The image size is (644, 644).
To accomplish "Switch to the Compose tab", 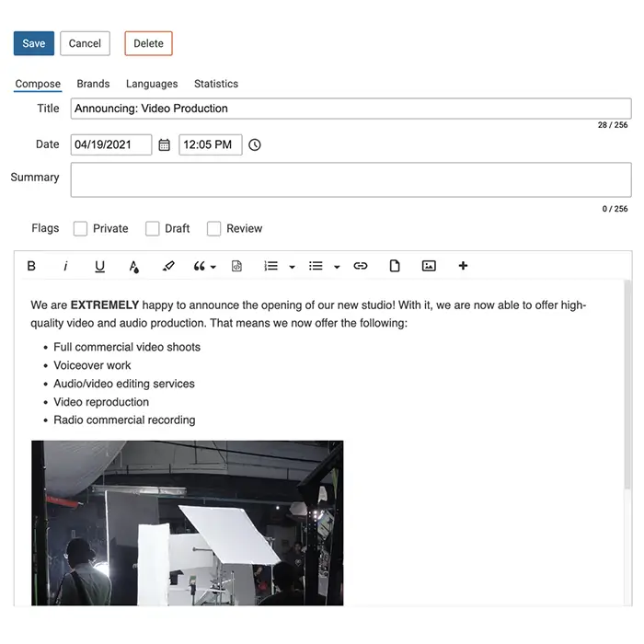I will point(38,84).
